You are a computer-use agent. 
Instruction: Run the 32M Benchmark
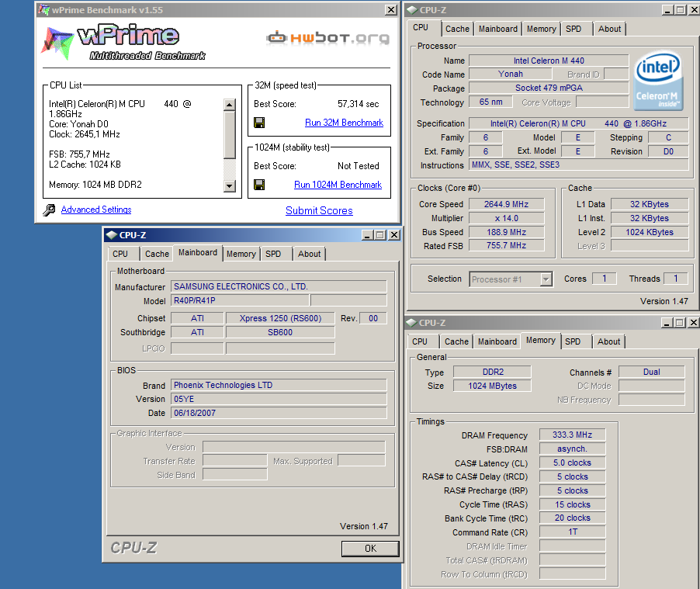pyautogui.click(x=344, y=123)
